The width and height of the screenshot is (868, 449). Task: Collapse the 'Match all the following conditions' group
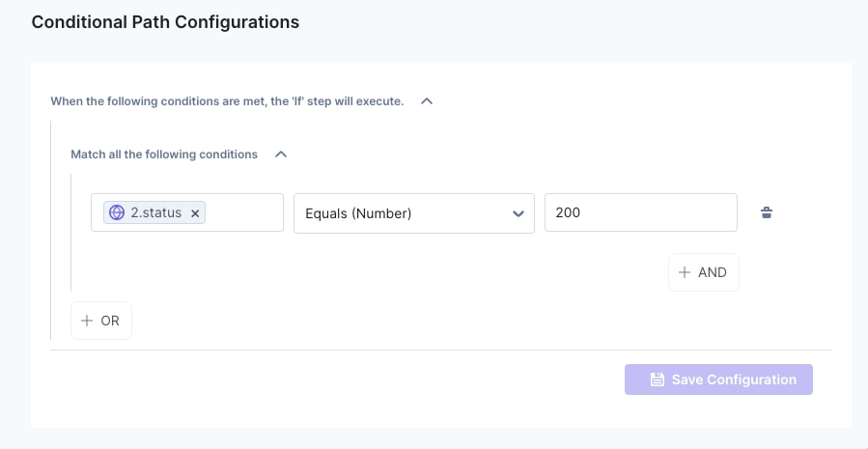[x=281, y=154]
